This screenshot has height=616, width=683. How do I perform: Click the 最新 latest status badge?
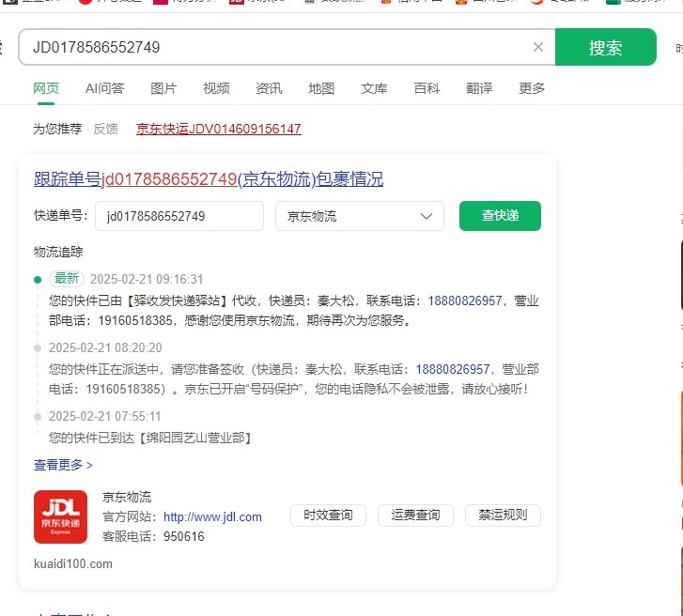pyautogui.click(x=67, y=278)
